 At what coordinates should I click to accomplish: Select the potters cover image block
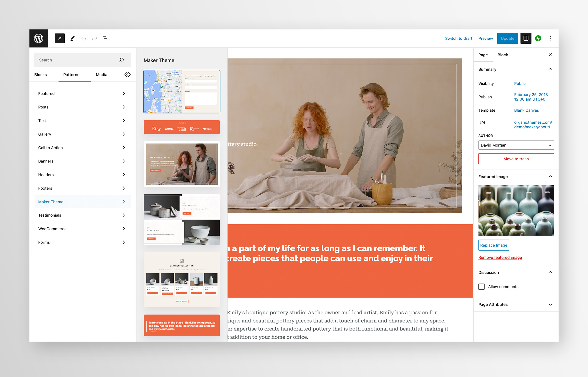(345, 136)
